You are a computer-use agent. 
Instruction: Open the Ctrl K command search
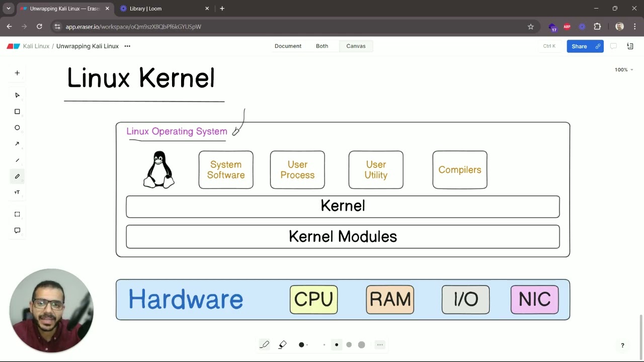tap(549, 46)
